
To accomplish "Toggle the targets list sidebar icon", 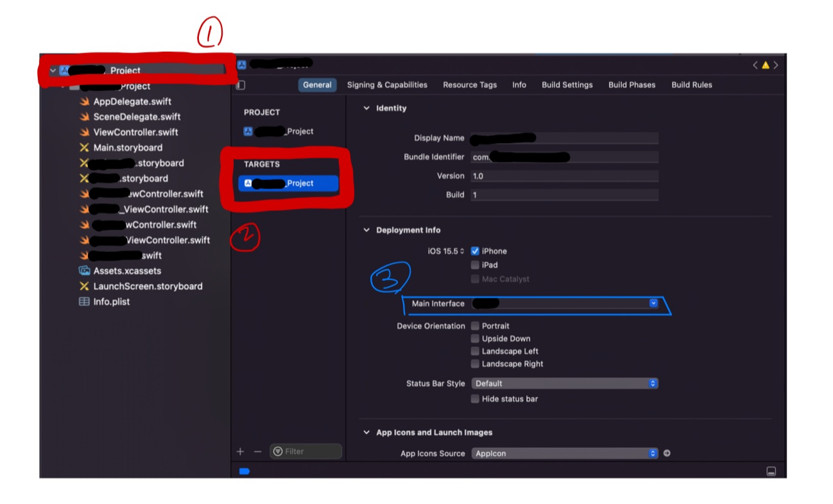I will [x=241, y=85].
